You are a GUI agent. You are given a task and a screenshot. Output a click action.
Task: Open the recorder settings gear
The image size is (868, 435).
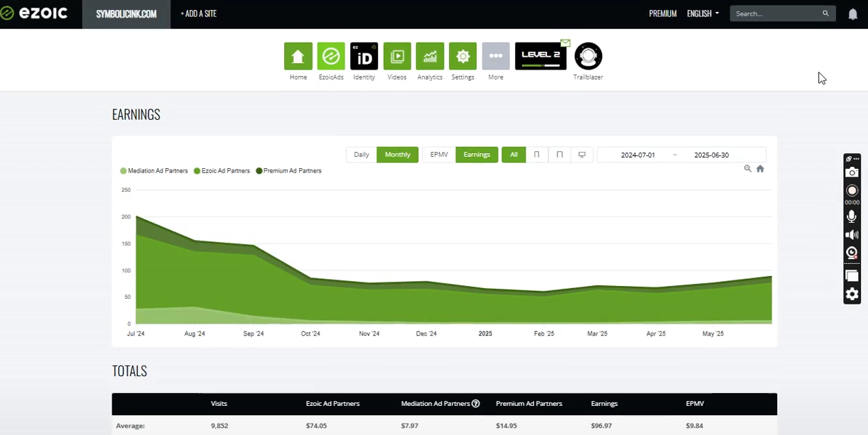852,294
